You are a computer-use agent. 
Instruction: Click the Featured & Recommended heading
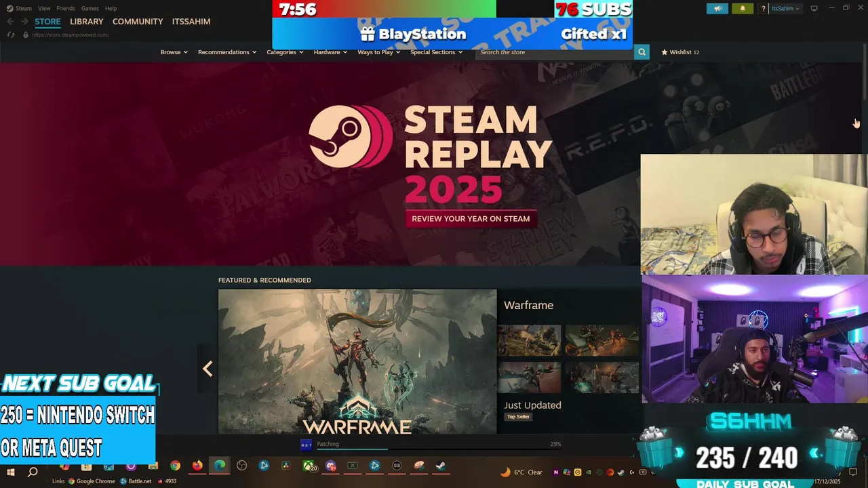point(264,280)
